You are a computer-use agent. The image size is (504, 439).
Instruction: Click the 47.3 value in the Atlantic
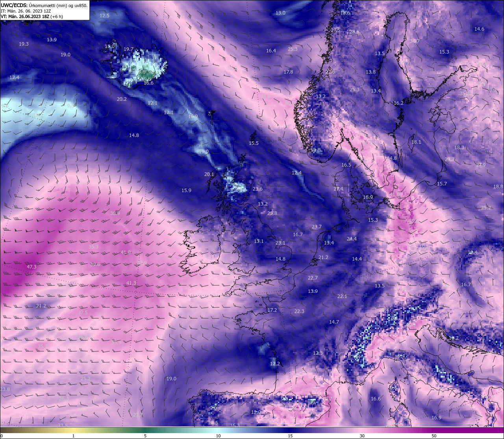31,267
